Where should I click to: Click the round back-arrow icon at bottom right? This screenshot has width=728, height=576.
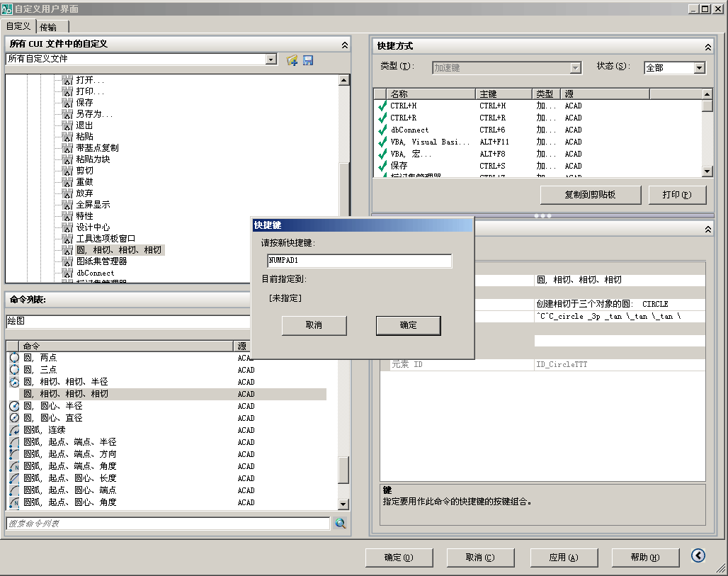point(698,555)
